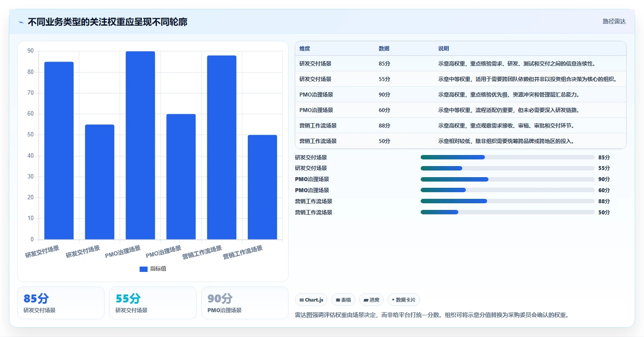Click the y-axis label 70 on the chart
The image size is (644, 337).
pos(31,93)
